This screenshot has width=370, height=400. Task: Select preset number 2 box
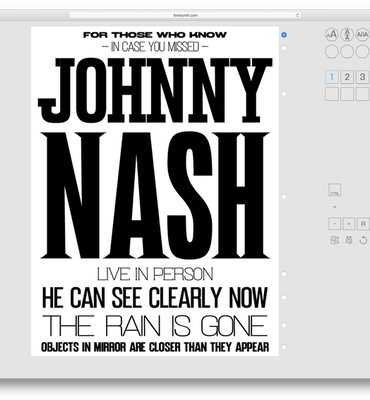click(x=347, y=77)
